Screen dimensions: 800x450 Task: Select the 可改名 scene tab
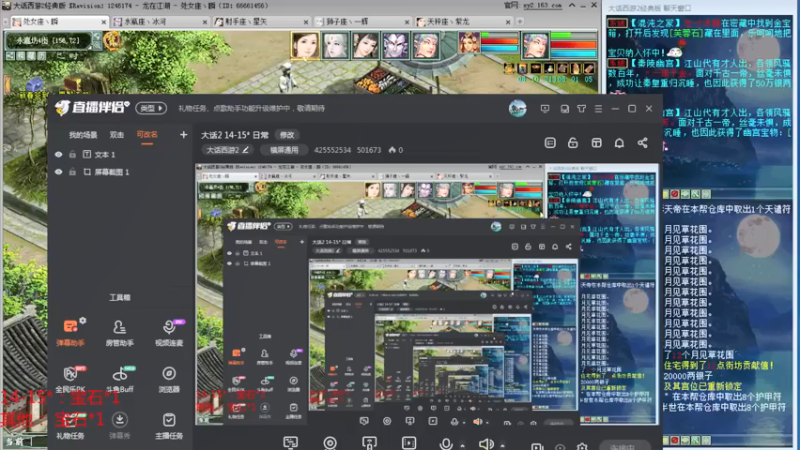147,135
